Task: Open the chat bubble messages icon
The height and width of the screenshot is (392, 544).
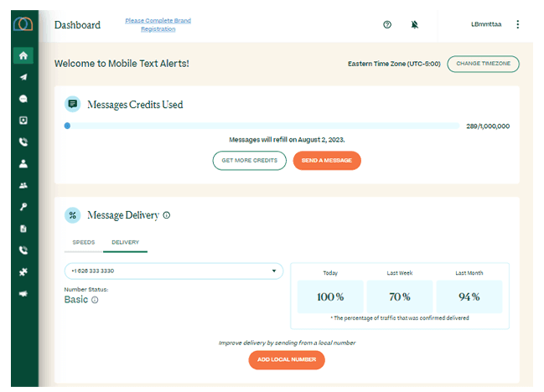Action: [x=23, y=99]
